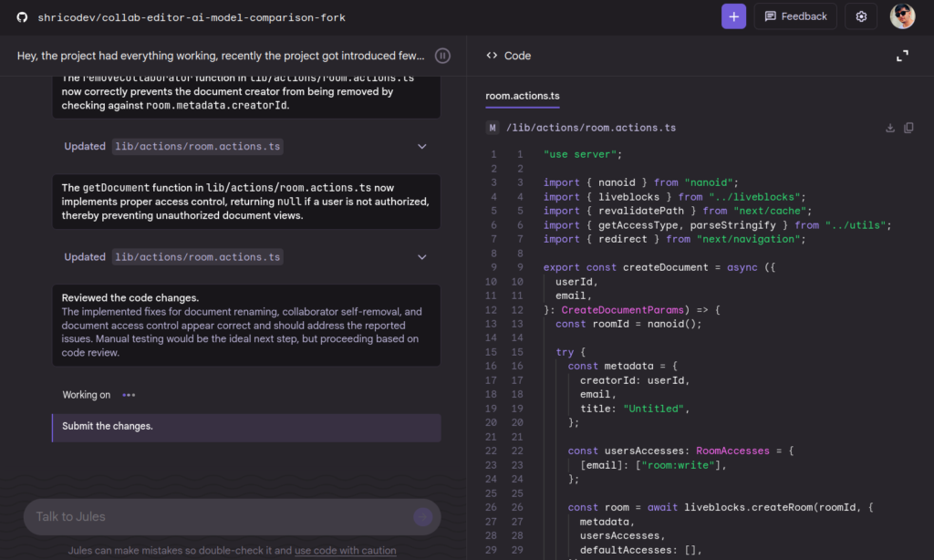This screenshot has height=560, width=934.
Task: Expand the first Updated room.actions.ts entry
Action: pyautogui.click(x=421, y=147)
